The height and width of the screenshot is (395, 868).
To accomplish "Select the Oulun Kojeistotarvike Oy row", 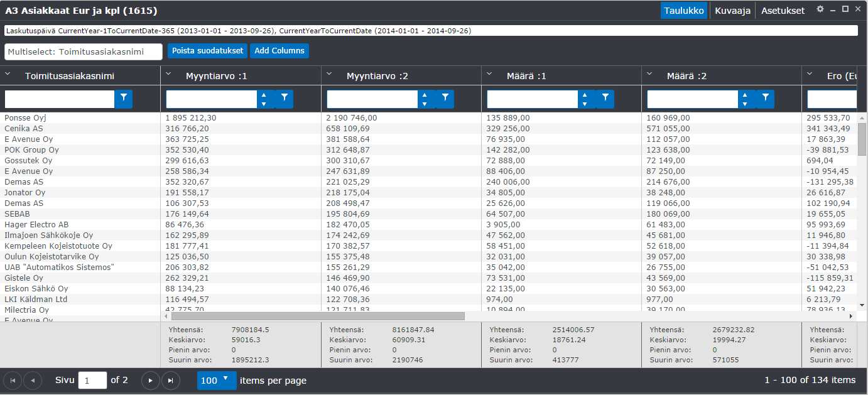I will point(429,256).
